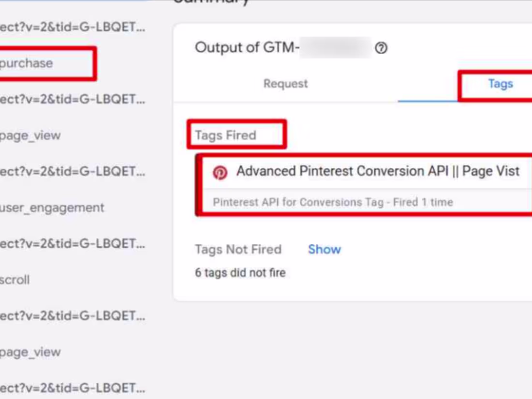Click the blurred GTM container ID
Image resolution: width=532 pixels, height=399 pixels.
(335, 47)
